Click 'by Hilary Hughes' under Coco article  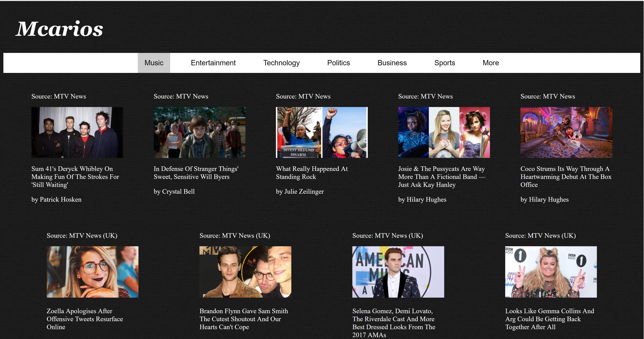(x=545, y=199)
